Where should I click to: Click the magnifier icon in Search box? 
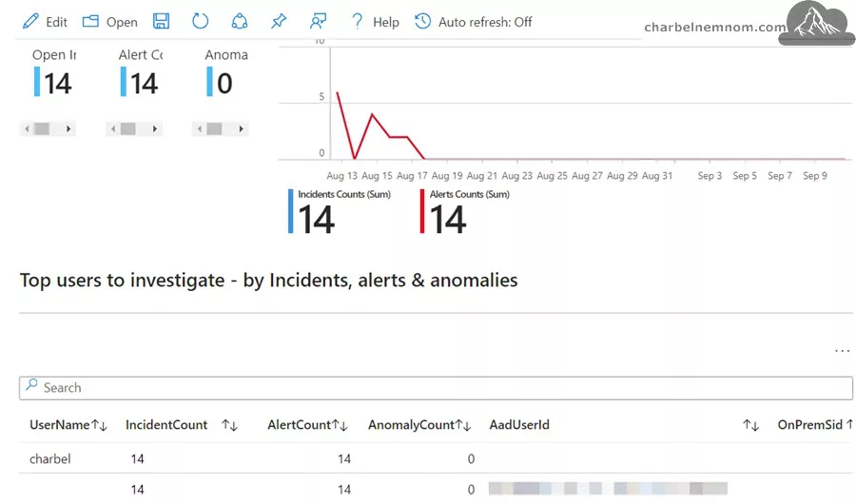(x=31, y=385)
